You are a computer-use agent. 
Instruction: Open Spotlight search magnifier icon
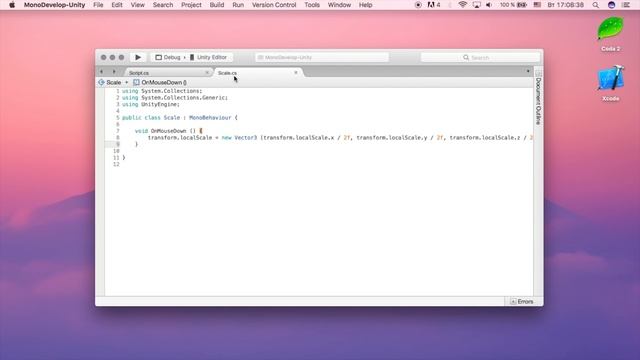pyautogui.click(x=596, y=5)
